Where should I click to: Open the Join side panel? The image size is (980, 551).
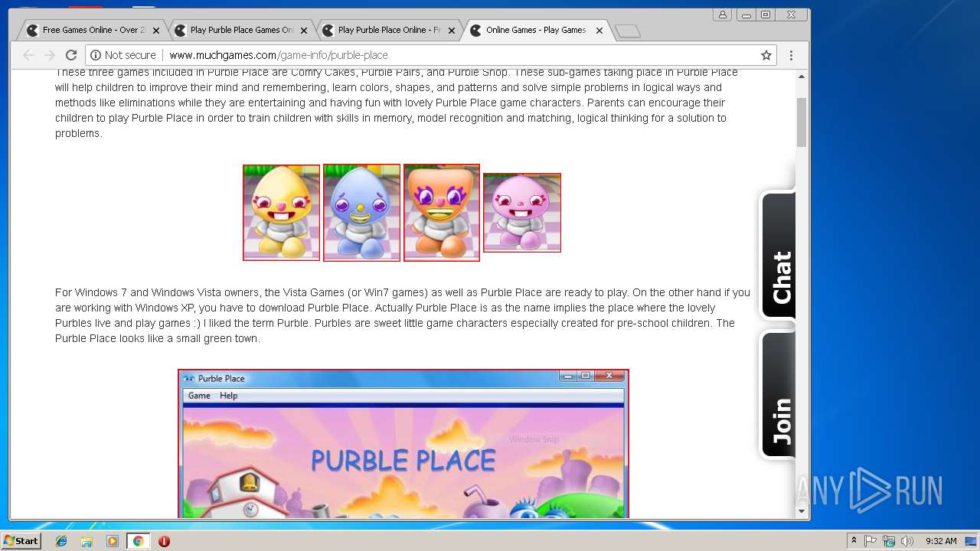(x=778, y=395)
